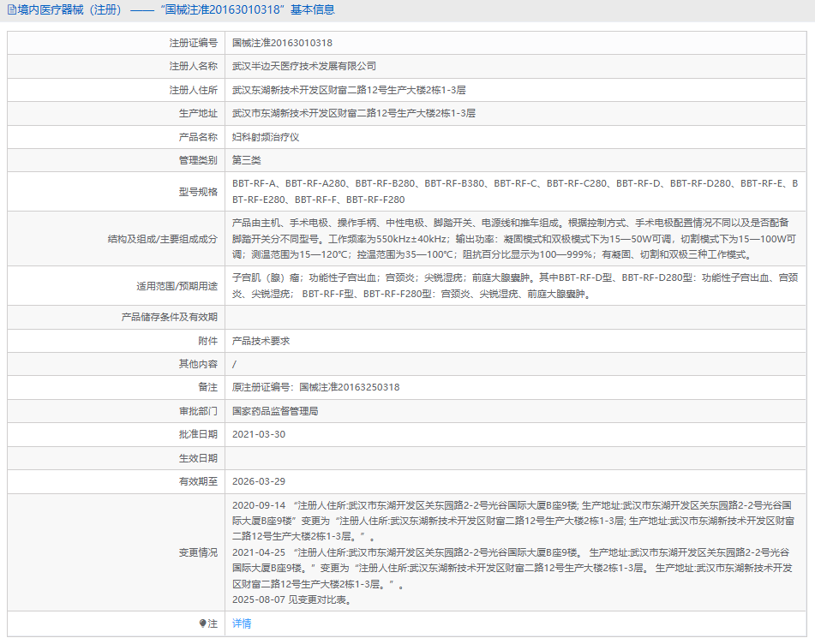This screenshot has width=815, height=644.
Task: Click the 附件 label
Action: [x=208, y=341]
